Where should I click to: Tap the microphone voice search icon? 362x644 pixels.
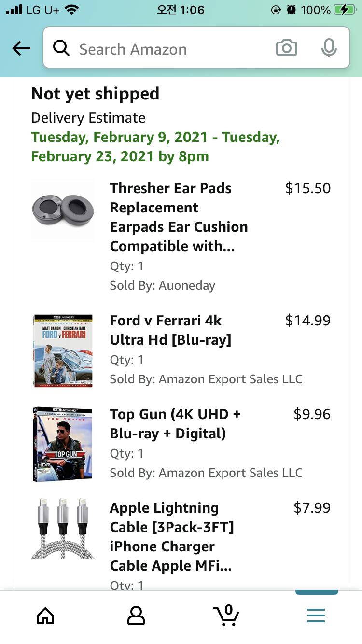[329, 48]
